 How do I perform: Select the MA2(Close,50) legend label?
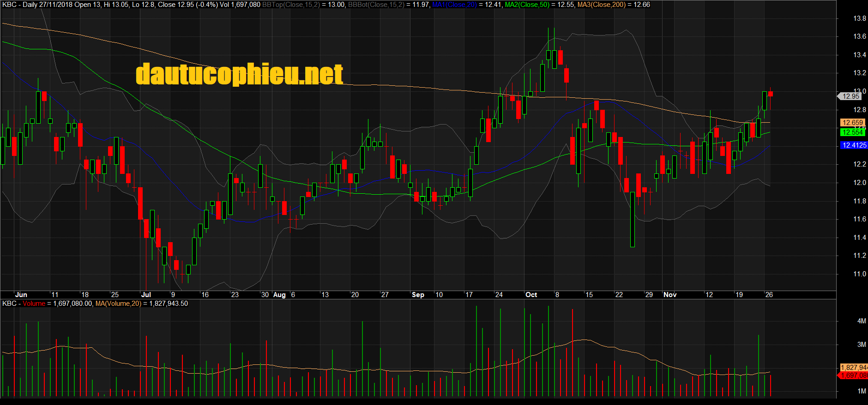pos(527,5)
